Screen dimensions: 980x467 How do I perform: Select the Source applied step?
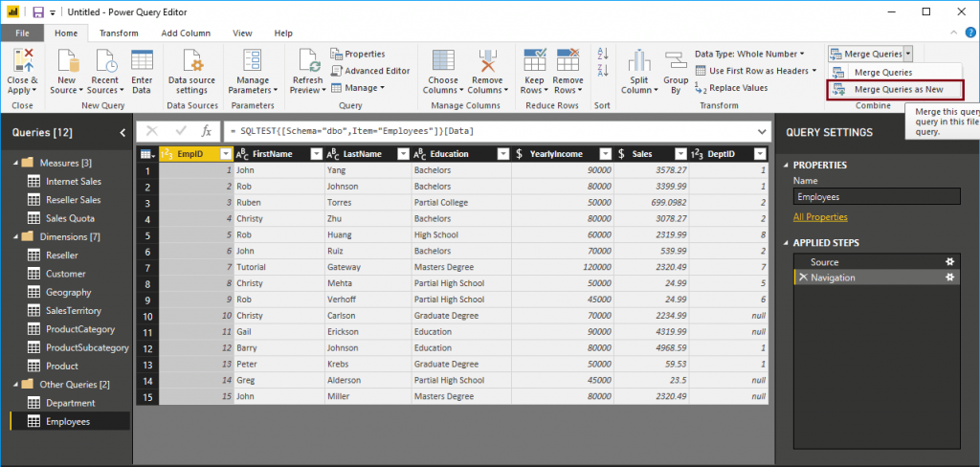[877, 262]
